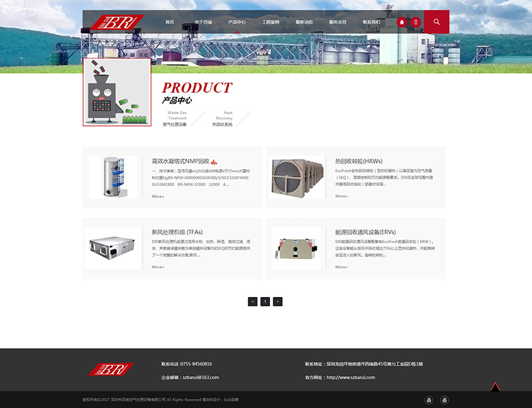Jump to top with red triangle arrow
The height and width of the screenshot is (408, 532).
495,387
